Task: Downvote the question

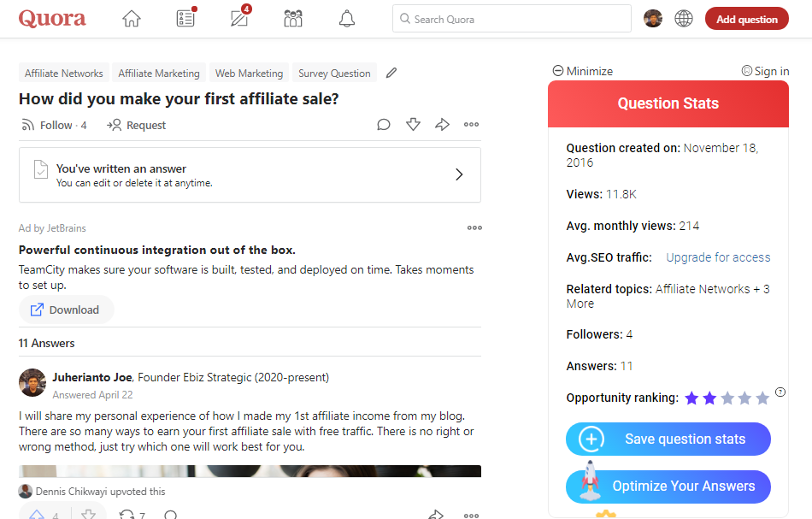Action: (413, 124)
